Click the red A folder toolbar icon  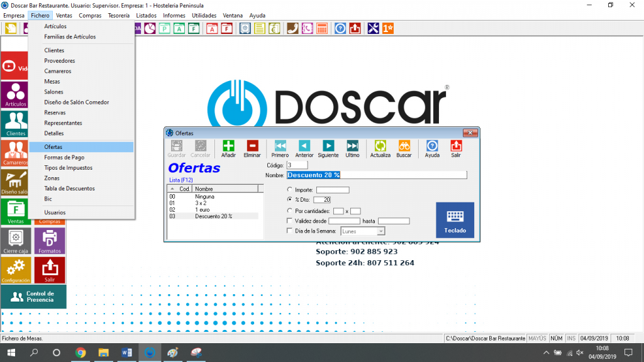tap(212, 28)
